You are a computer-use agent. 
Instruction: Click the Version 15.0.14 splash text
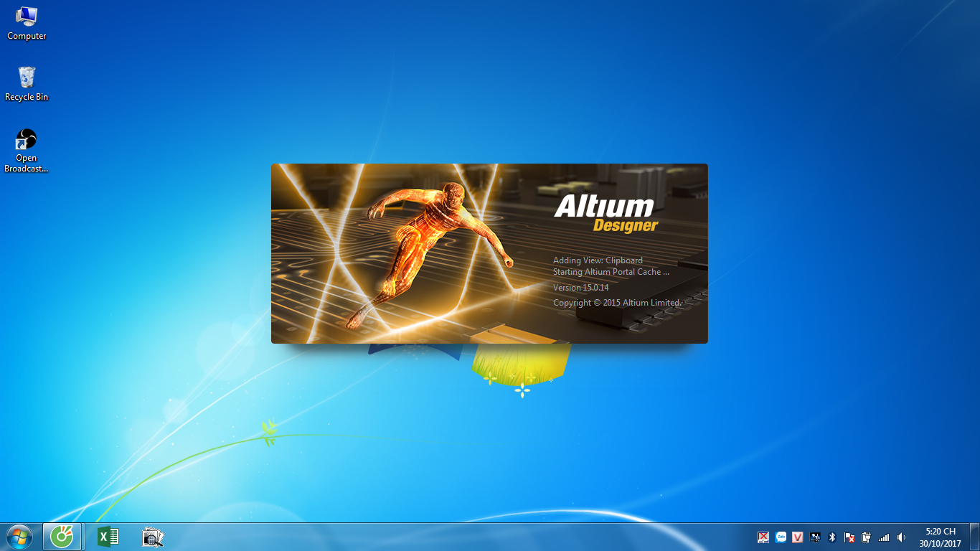point(580,288)
